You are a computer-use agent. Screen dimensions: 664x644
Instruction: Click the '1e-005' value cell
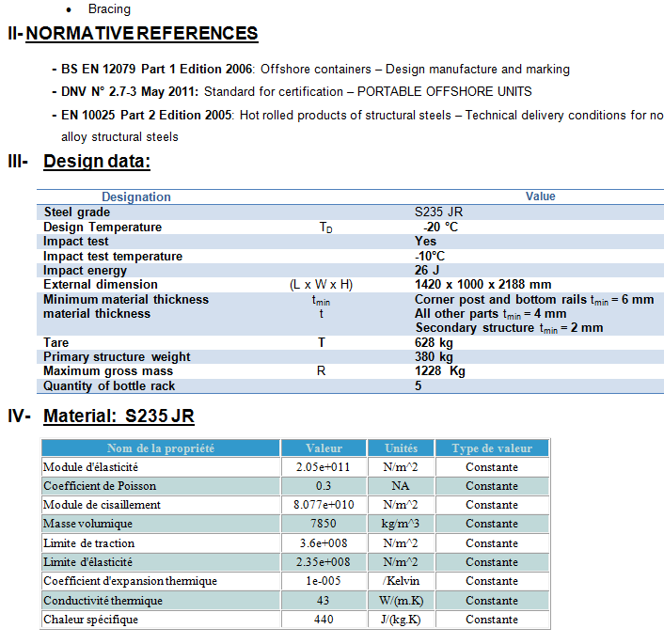tap(324, 581)
